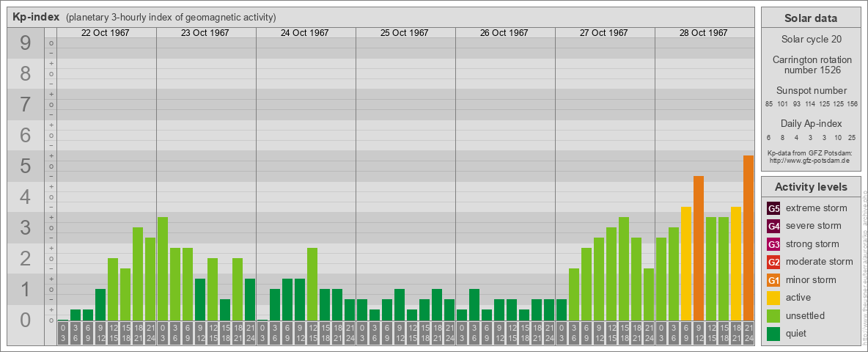
Task: Click Ap-index value 6
Action: pyautogui.click(x=769, y=137)
